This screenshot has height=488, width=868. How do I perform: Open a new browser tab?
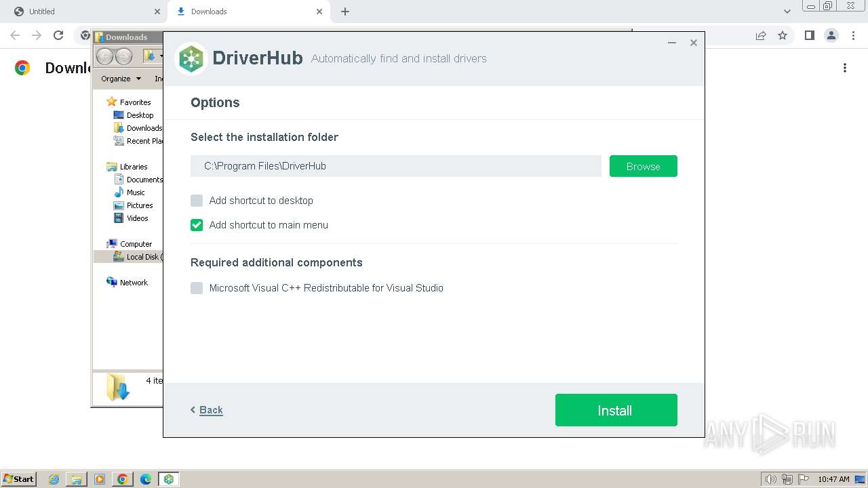pyautogui.click(x=345, y=12)
